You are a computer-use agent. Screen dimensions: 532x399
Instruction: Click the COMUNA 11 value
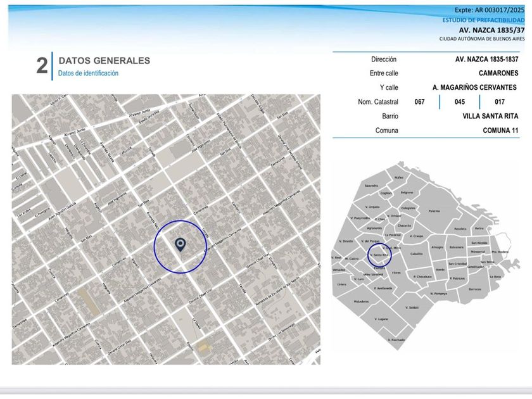coord(500,130)
